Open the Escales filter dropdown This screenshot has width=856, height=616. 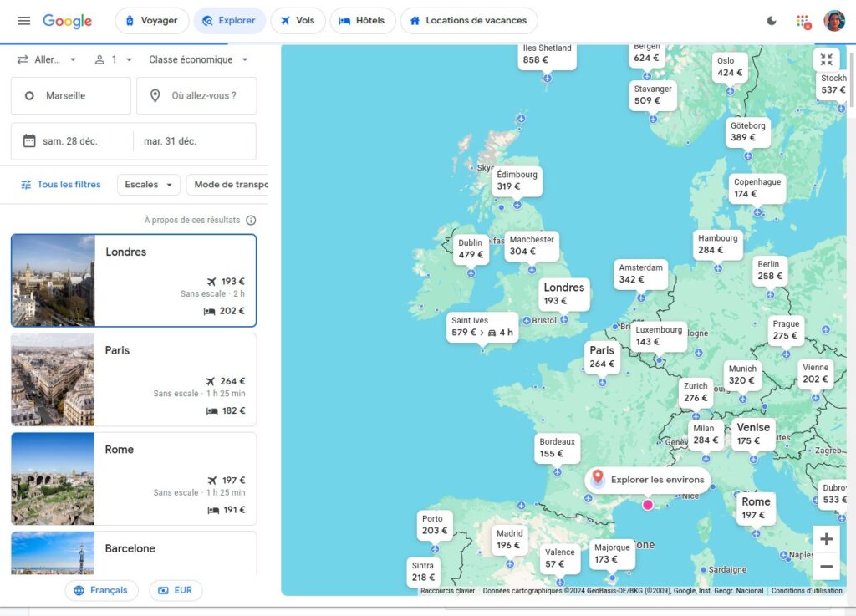(x=149, y=185)
